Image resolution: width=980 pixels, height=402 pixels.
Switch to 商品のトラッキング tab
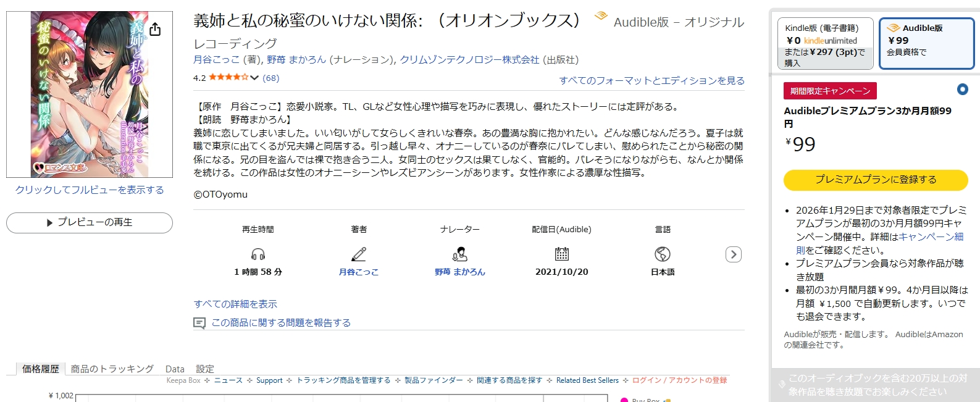(x=112, y=369)
